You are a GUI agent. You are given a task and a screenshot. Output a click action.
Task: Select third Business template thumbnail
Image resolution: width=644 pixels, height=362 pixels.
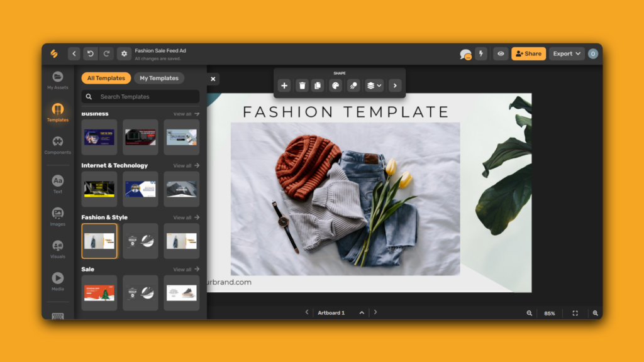pos(182,137)
